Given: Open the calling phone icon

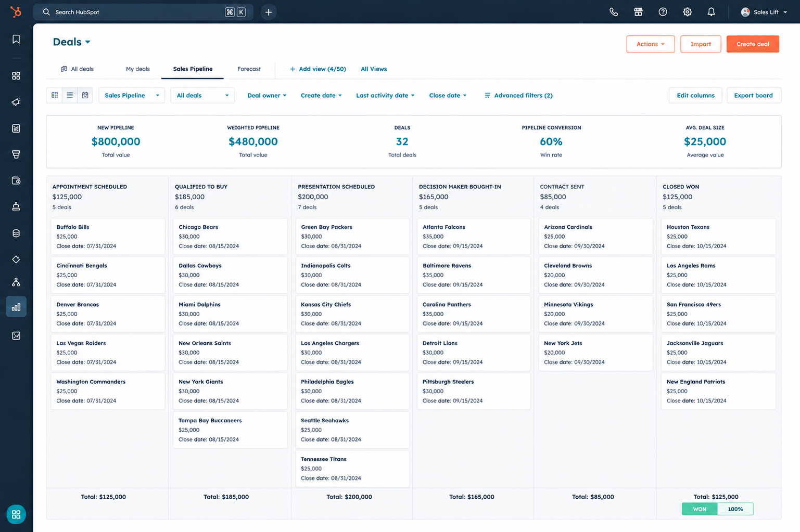Looking at the screenshot, I should [x=614, y=12].
